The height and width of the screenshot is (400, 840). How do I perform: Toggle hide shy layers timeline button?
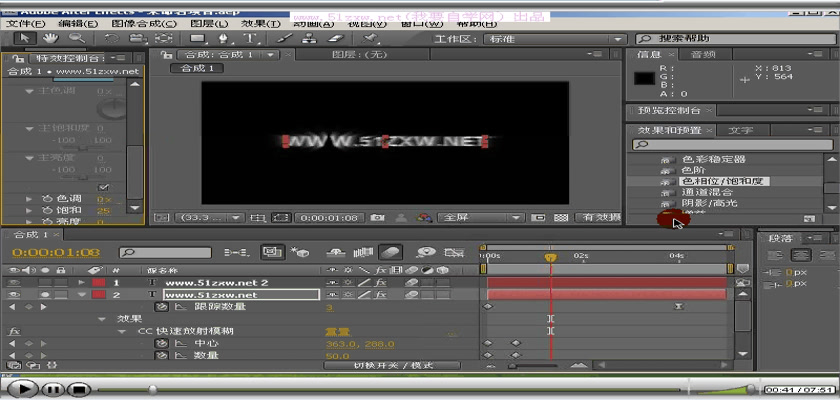pyautogui.click(x=336, y=252)
